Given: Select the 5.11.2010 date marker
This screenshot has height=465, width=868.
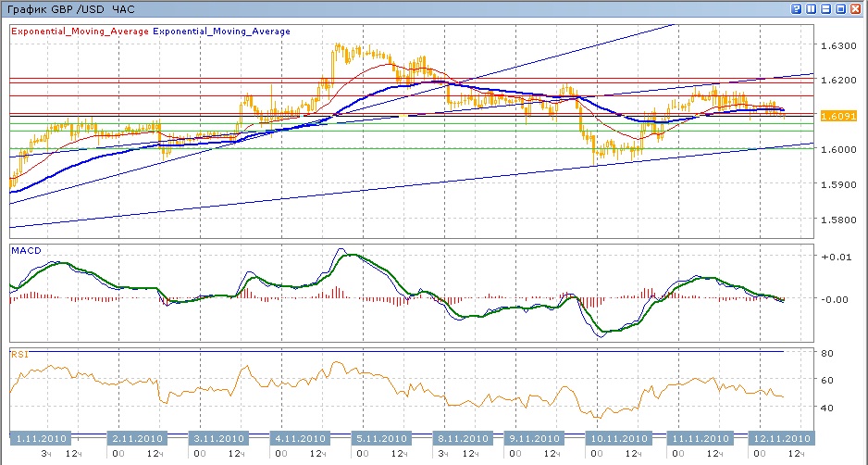Looking at the screenshot, I should tap(380, 438).
